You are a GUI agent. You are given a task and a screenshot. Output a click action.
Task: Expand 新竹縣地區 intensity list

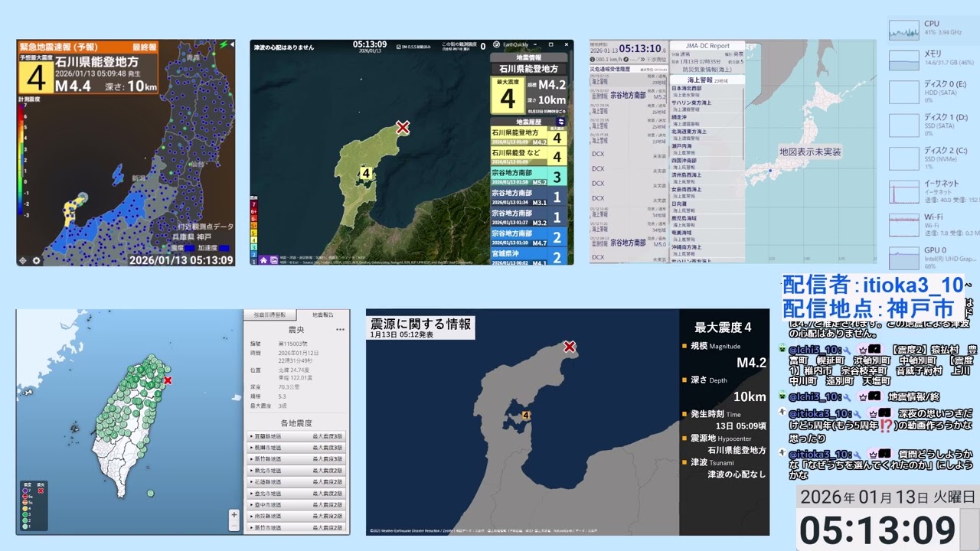point(296,459)
